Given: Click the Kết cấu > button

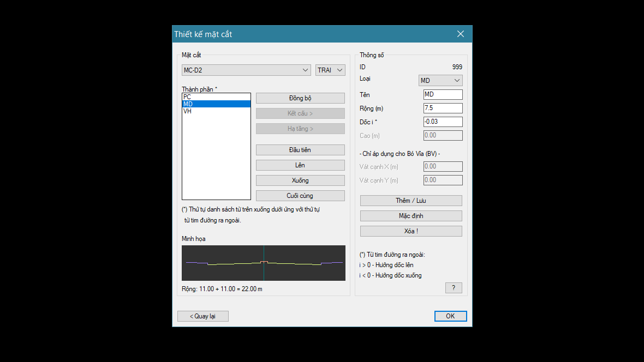Looking at the screenshot, I should [x=300, y=113].
